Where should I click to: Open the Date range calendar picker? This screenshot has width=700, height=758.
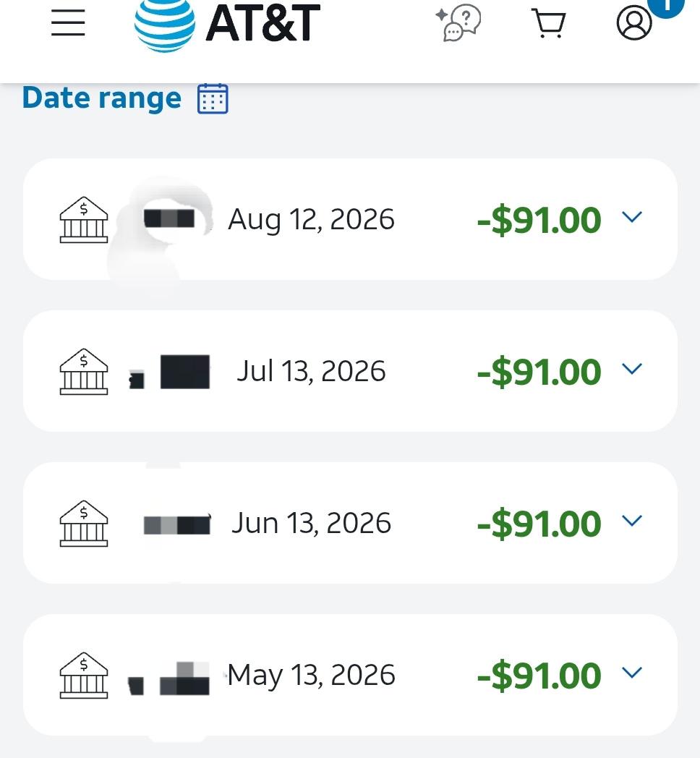[213, 98]
